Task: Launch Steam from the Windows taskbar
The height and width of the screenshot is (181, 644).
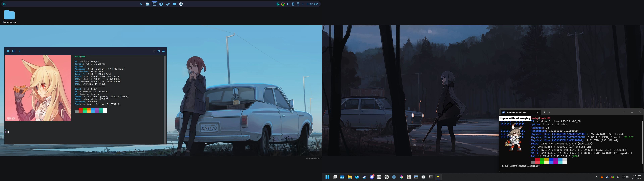Action: [364, 177]
